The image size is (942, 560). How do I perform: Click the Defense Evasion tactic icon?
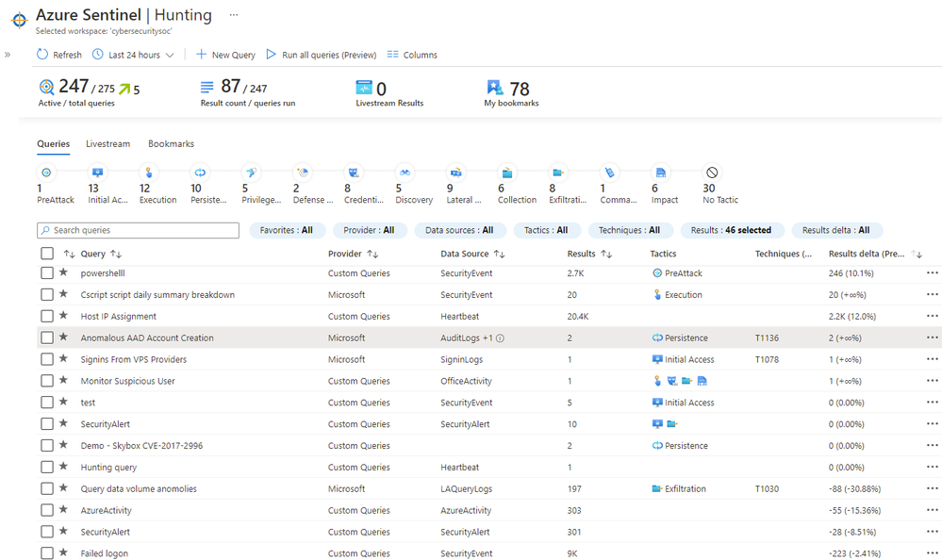[x=303, y=173]
